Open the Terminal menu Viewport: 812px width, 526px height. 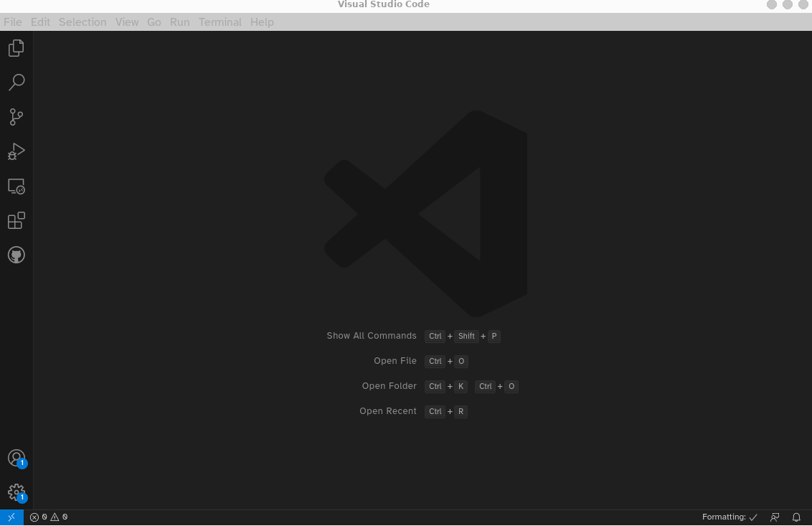click(220, 22)
